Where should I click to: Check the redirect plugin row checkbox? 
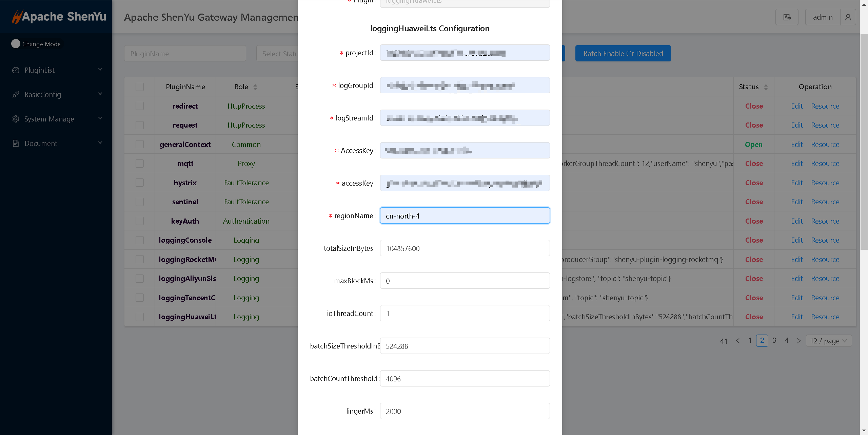coord(140,106)
